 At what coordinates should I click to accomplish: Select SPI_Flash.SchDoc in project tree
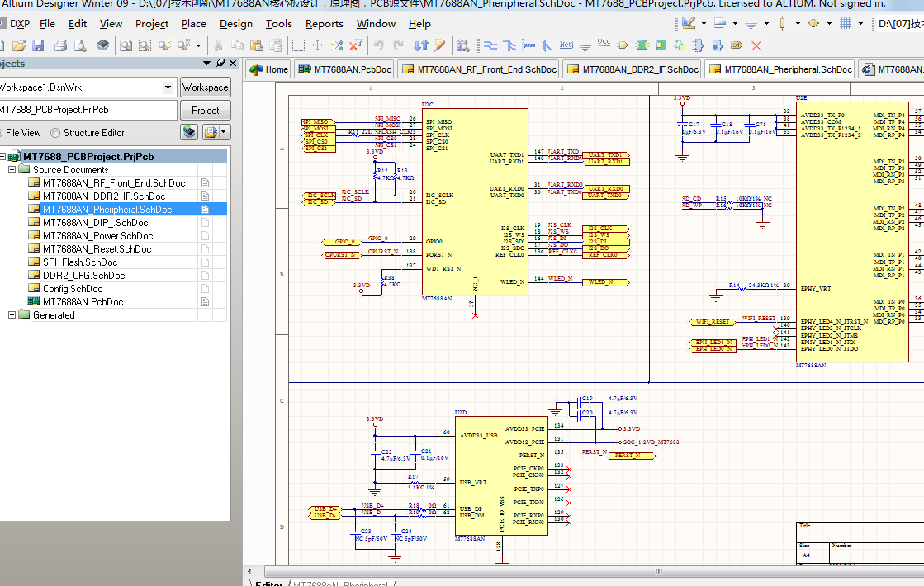pyautogui.click(x=80, y=262)
